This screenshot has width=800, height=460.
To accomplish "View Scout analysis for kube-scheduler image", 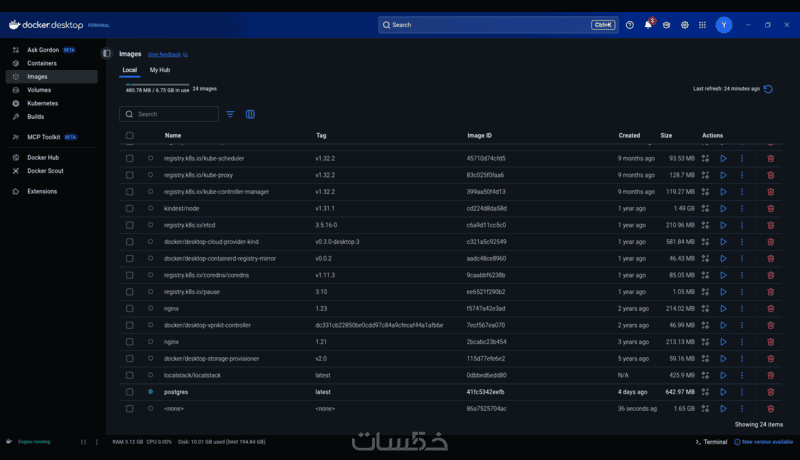I will pyautogui.click(x=705, y=159).
